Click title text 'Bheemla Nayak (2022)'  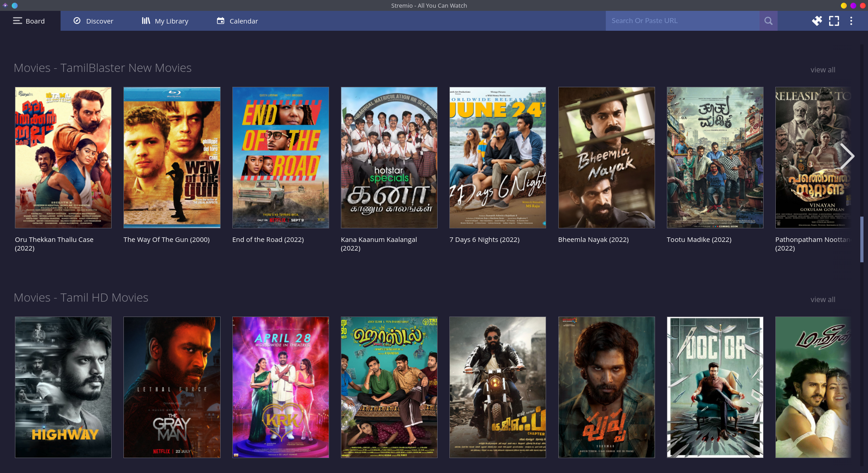pos(594,240)
